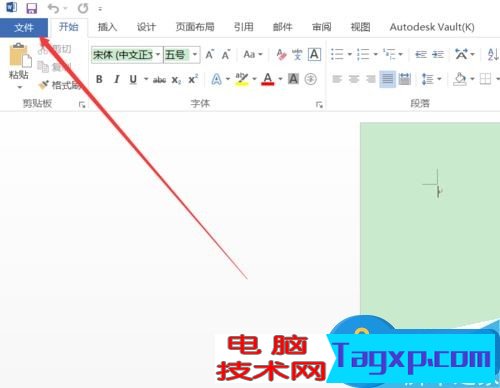Viewport: 500px width, 388px height.
Task: Click the Phonetic Guide icon
Action: tap(297, 55)
